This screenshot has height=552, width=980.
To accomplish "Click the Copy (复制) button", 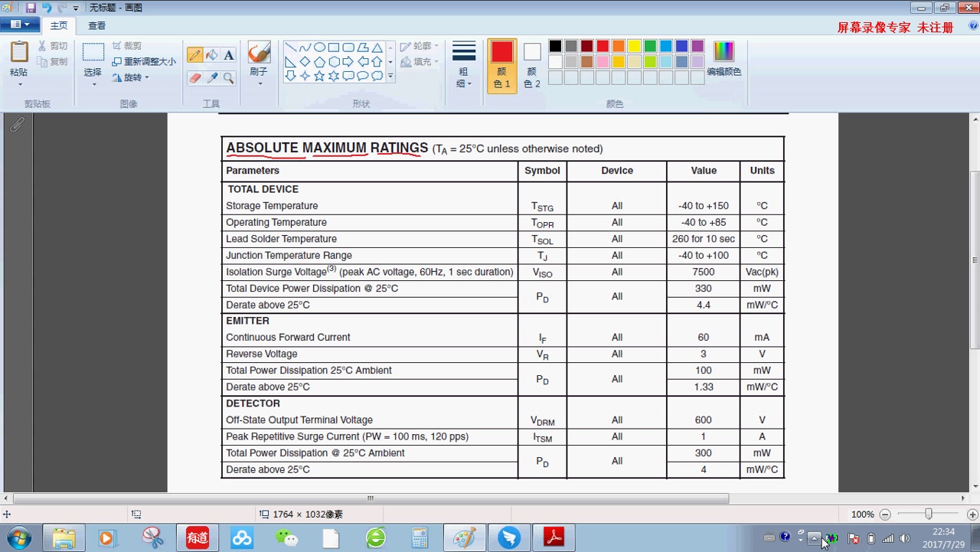I will pos(53,61).
